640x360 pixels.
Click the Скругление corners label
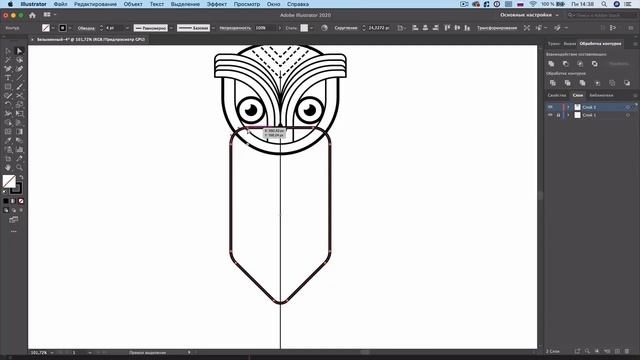click(x=346, y=28)
